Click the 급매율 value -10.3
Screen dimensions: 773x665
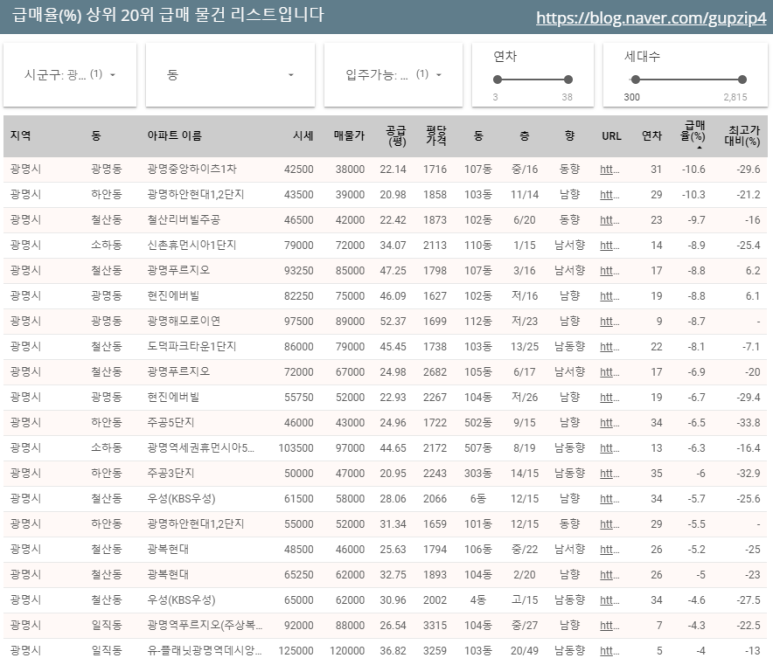[694, 195]
